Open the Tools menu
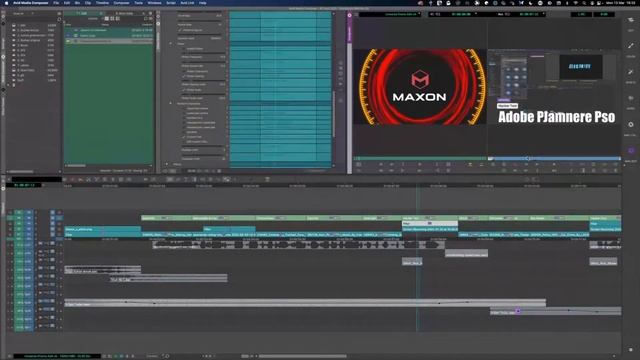Image resolution: width=640 pixels, height=360 pixels. pyautogui.click(x=138, y=3)
